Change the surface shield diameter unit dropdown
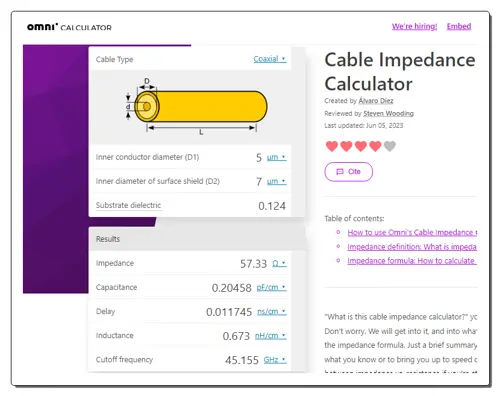 [276, 181]
